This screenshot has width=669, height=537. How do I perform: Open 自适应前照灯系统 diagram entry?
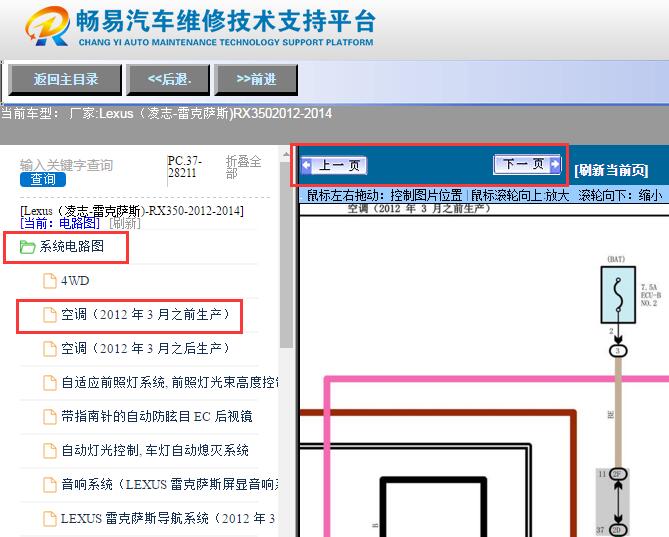coord(170,382)
